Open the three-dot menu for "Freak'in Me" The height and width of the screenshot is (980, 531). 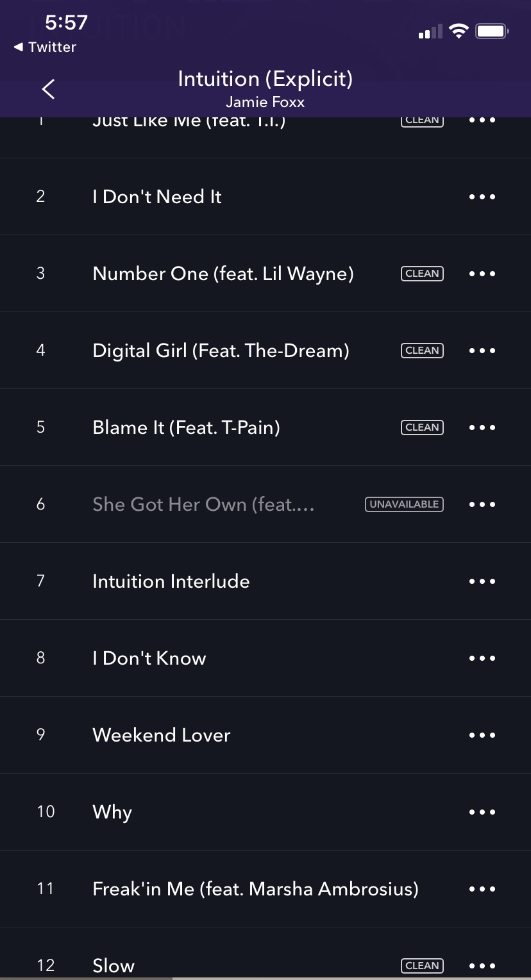[x=482, y=888]
